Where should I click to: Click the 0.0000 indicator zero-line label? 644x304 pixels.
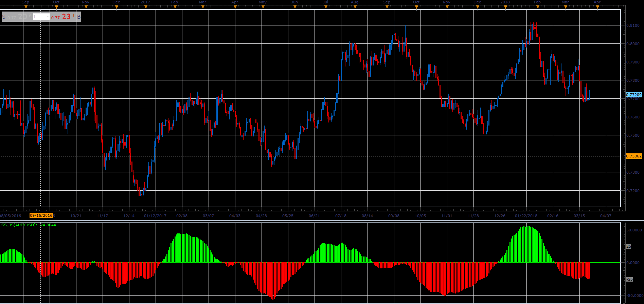tap(633, 263)
